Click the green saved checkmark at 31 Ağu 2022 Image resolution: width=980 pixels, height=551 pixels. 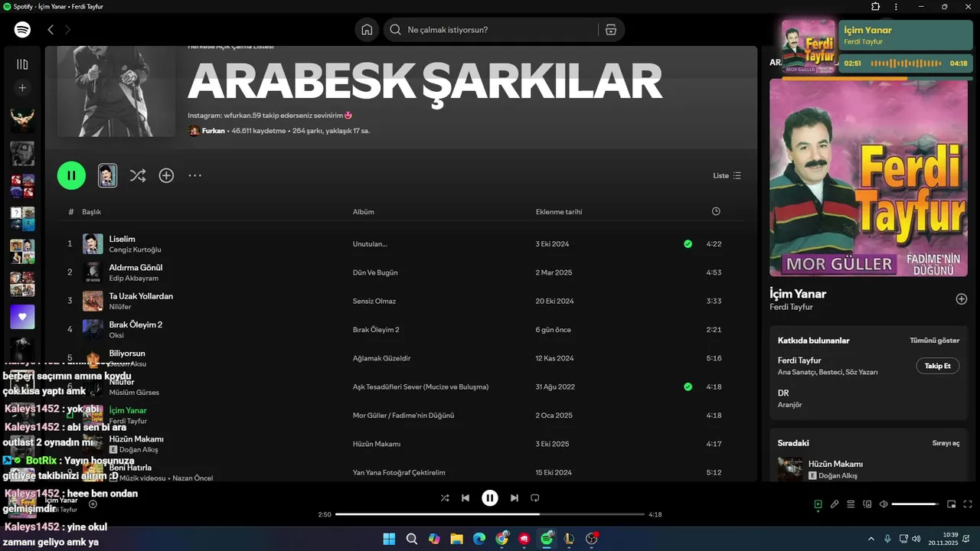point(688,387)
